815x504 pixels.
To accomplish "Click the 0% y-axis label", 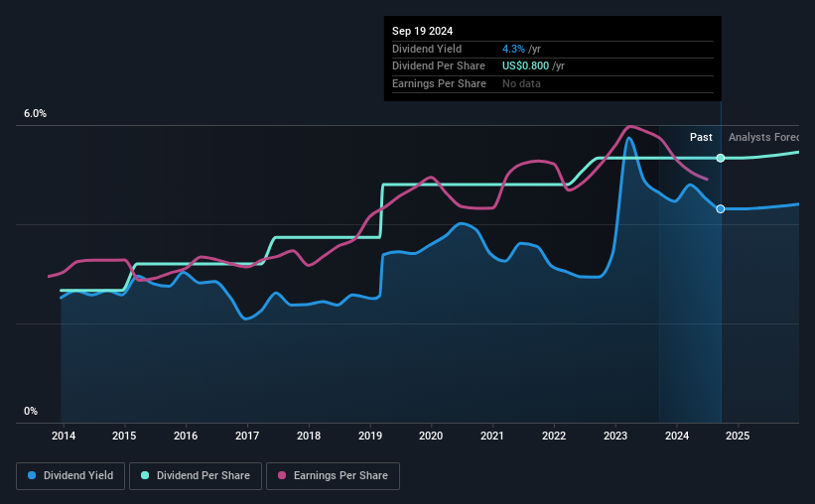I will 31,411.
